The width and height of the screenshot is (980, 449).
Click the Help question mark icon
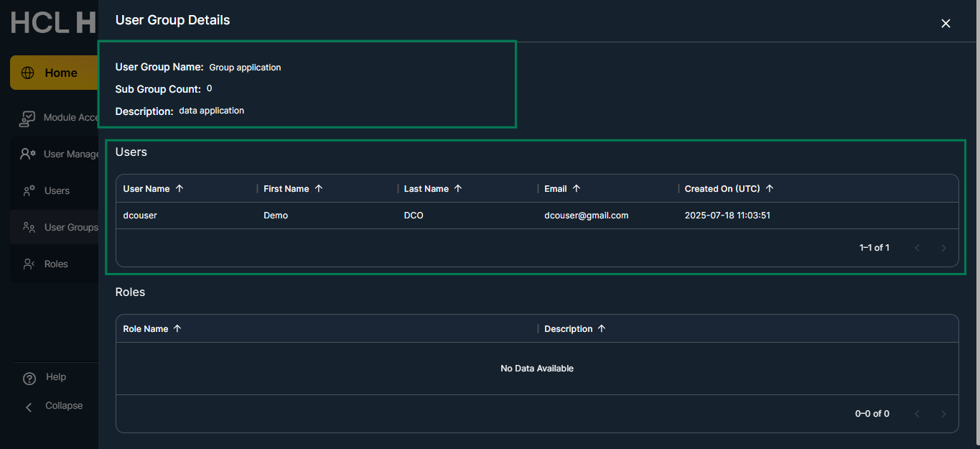coord(29,379)
